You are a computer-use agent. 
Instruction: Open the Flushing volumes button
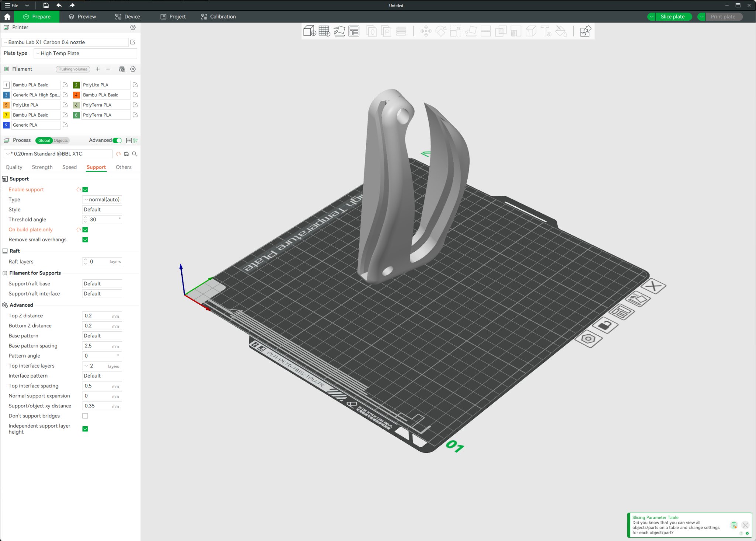pos(73,69)
